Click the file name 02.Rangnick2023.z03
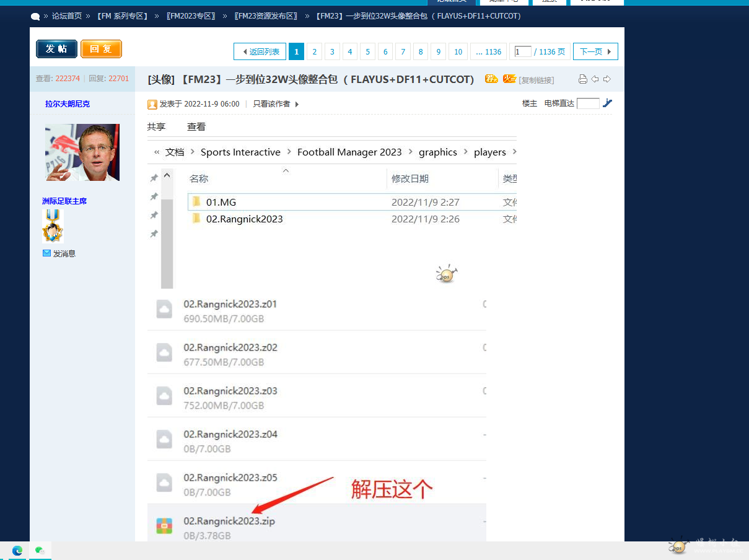 (230, 391)
